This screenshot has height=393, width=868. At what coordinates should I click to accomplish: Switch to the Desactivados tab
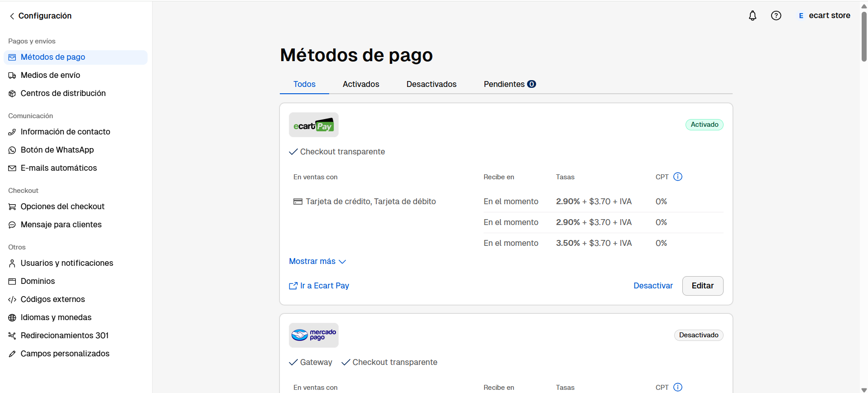pyautogui.click(x=432, y=84)
